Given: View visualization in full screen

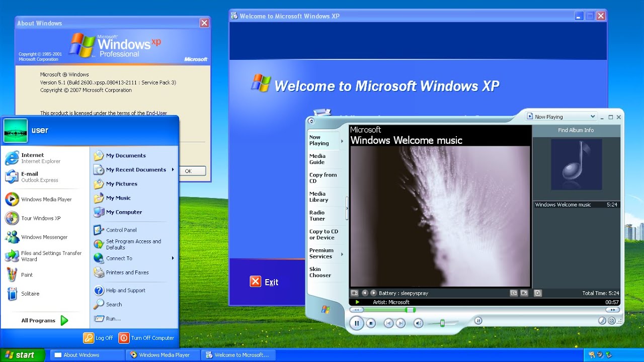Looking at the screenshot, I should coord(524,293).
